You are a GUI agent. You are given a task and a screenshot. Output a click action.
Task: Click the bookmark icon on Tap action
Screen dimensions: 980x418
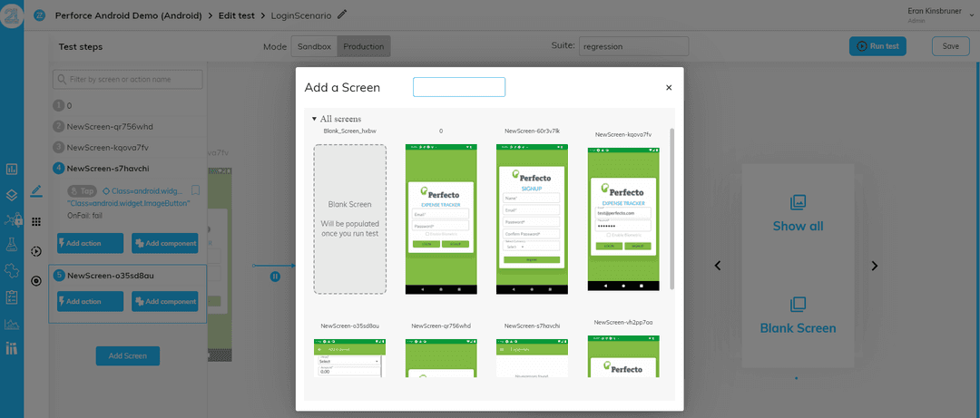(195, 190)
